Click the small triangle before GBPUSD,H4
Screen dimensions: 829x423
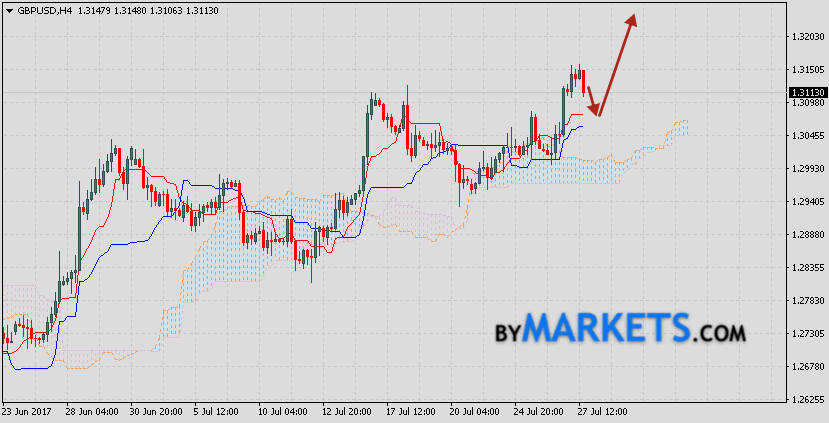point(9,10)
